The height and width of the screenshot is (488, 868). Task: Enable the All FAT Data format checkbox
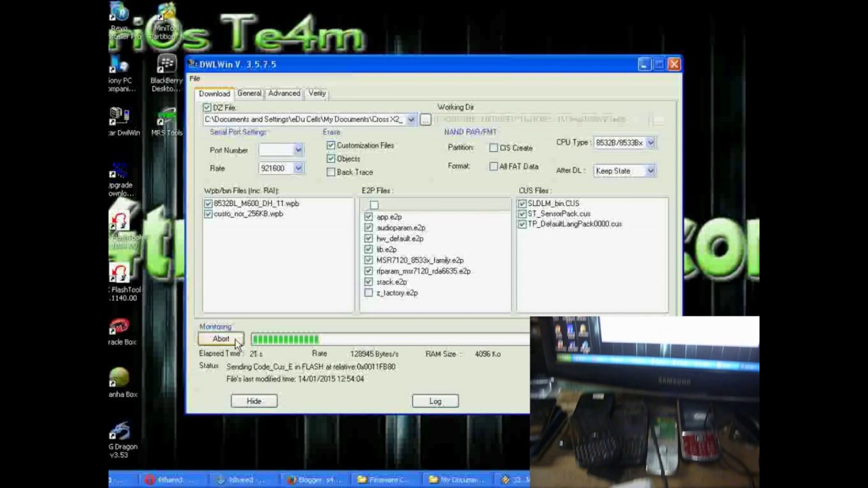(x=494, y=166)
